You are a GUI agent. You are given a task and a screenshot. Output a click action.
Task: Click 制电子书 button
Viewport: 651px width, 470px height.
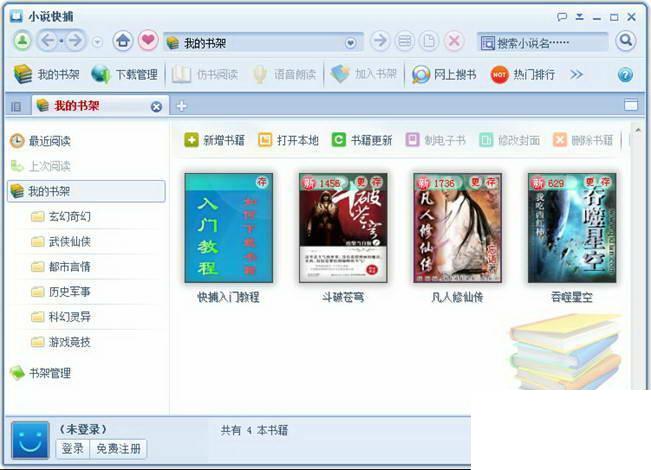point(436,140)
